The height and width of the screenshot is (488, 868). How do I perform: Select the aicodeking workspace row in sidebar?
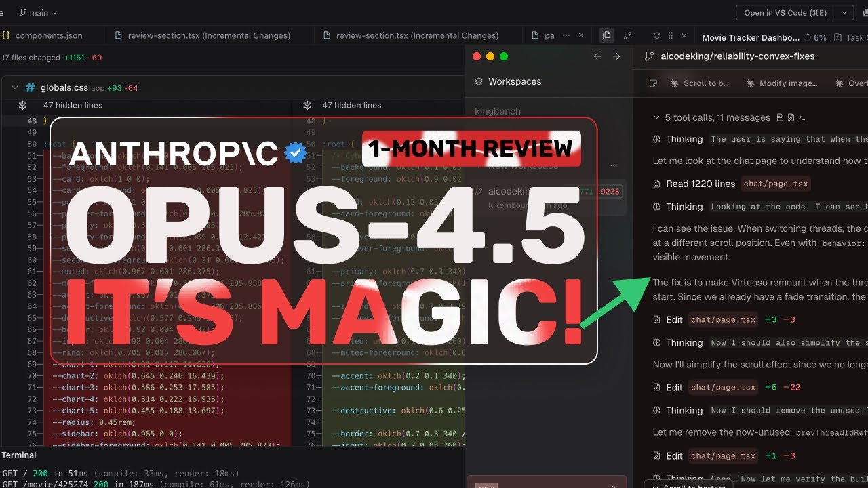coord(548,198)
